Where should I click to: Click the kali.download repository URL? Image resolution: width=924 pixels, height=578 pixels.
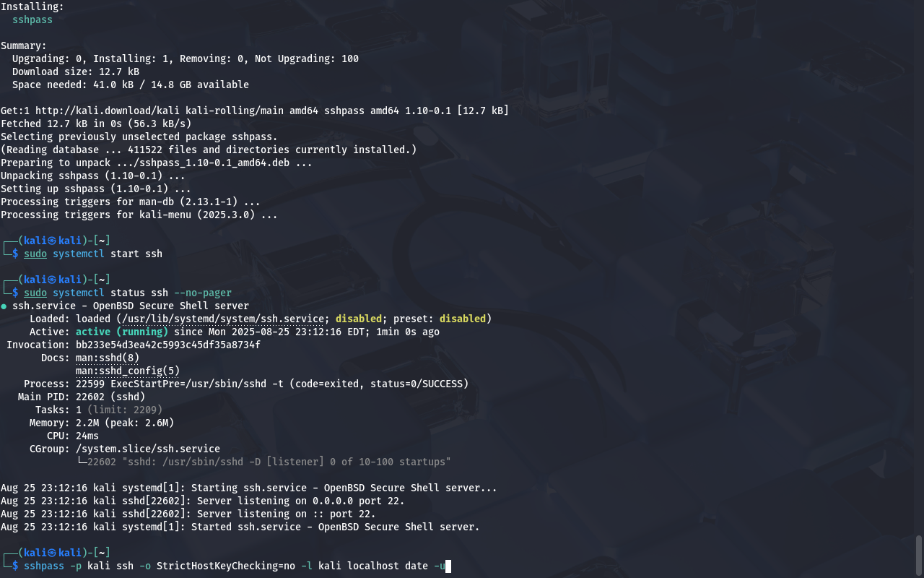click(x=105, y=111)
